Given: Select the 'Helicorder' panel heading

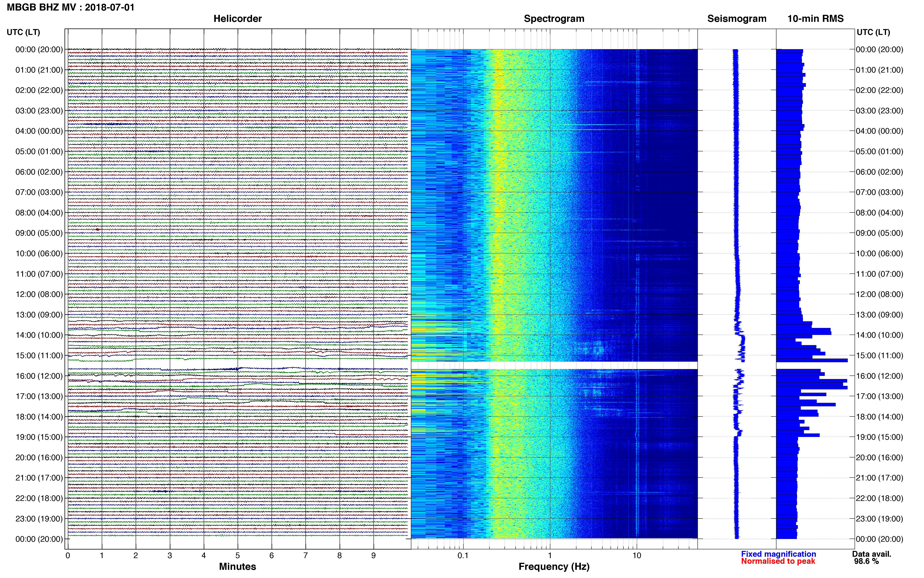Looking at the screenshot, I should [238, 19].
